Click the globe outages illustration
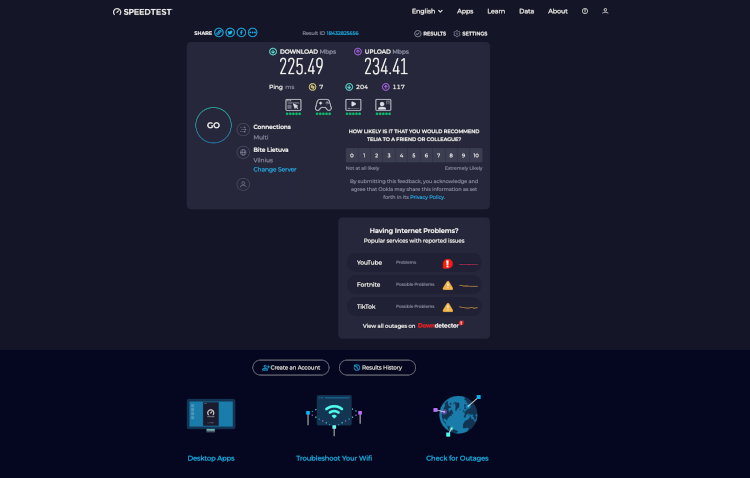 457,415
